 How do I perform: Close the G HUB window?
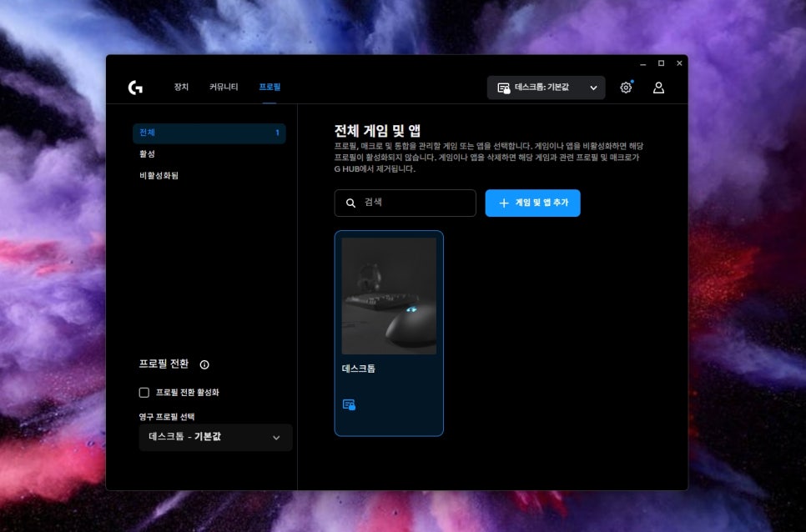point(679,63)
